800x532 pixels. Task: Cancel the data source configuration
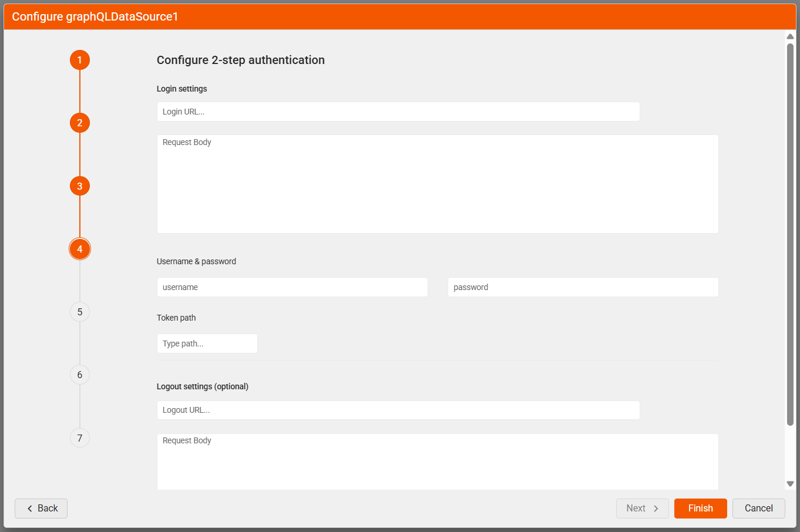(x=758, y=509)
